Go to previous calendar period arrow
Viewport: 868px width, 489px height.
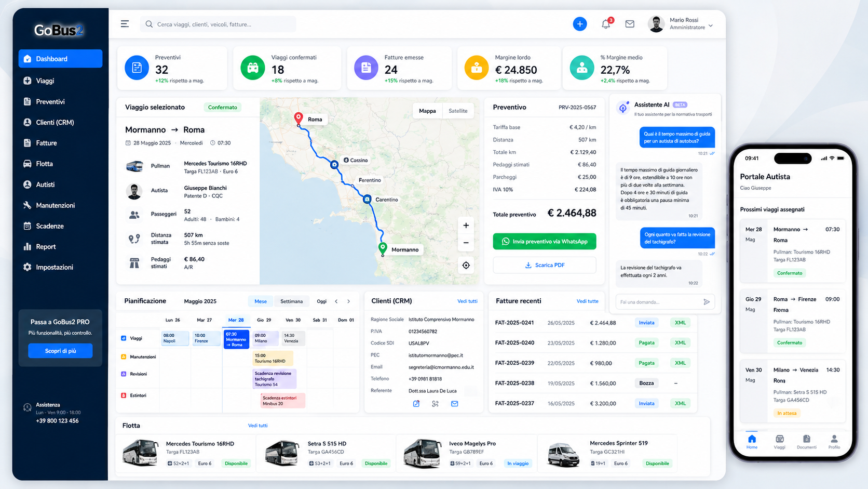click(x=336, y=301)
